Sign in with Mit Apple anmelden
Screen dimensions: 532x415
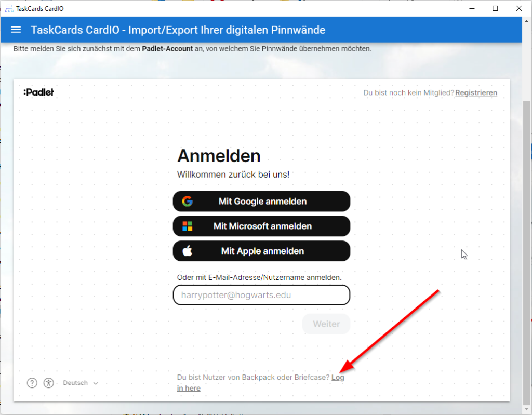261,251
